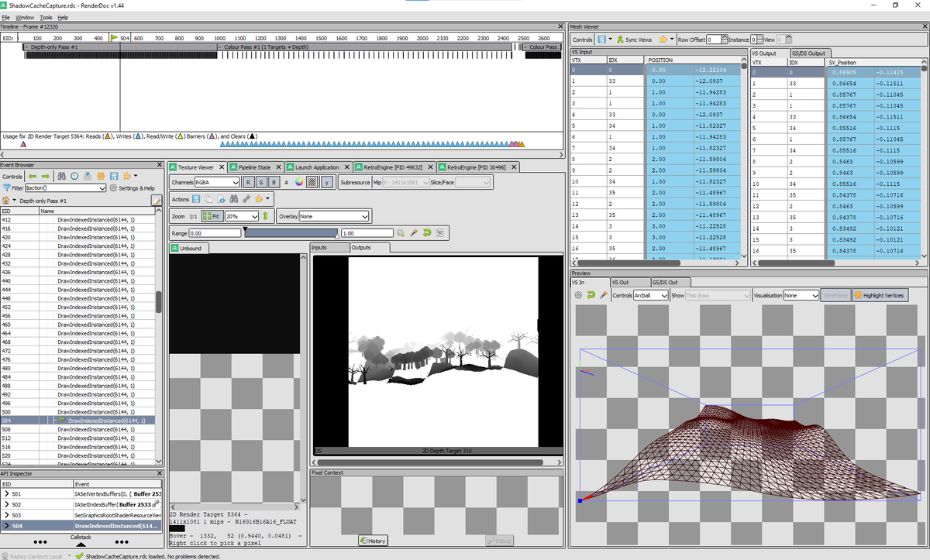
Task: Click the autofit range wand icon
Action: pyautogui.click(x=414, y=233)
